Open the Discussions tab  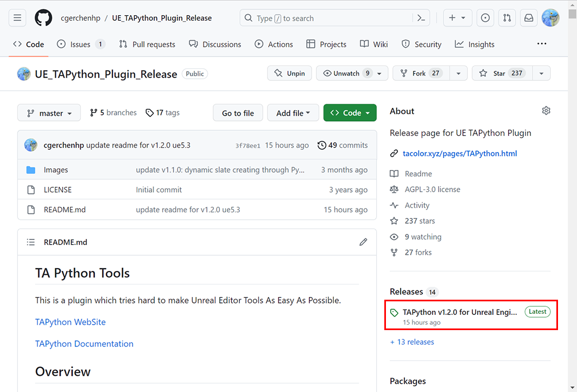tap(215, 44)
